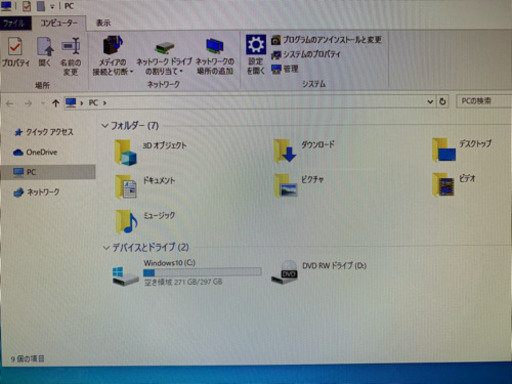This screenshot has height=384, width=512.
Task: Select the Desktop (デスクトップ) folder
Action: (462, 150)
